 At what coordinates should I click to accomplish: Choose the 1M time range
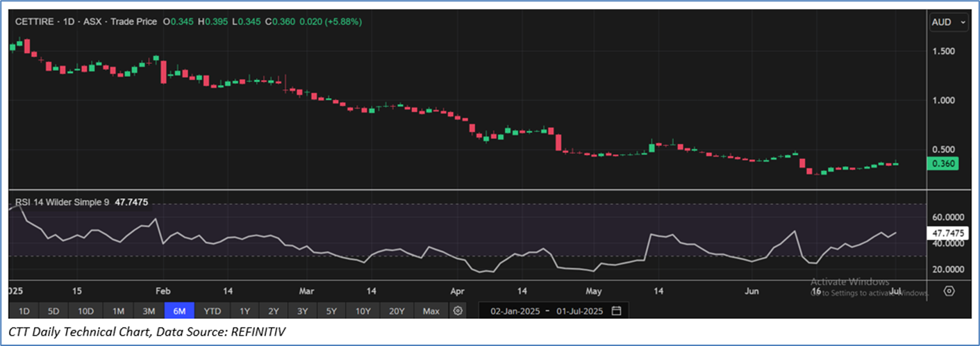118,311
